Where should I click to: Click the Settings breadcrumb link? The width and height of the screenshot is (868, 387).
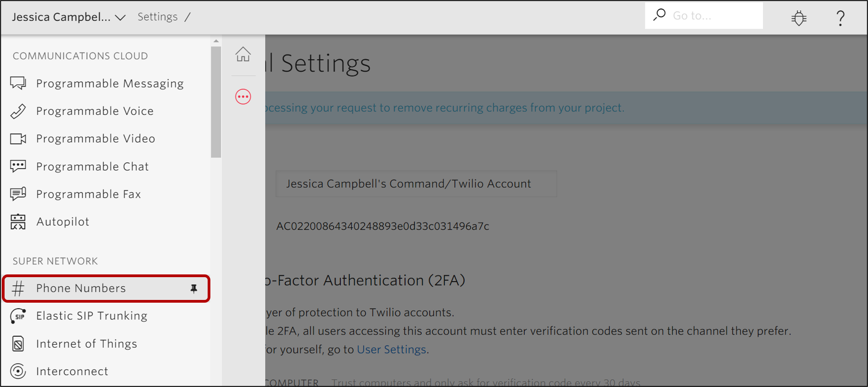[x=157, y=17]
